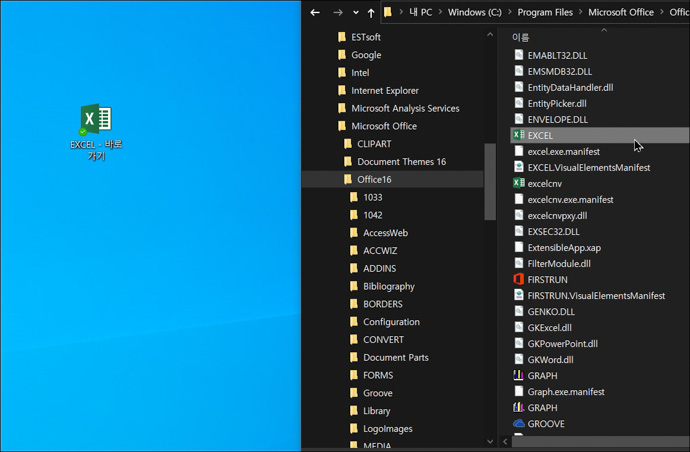
Task: Click 'Microsoft Office' in the address breadcrumb
Action: tap(620, 12)
